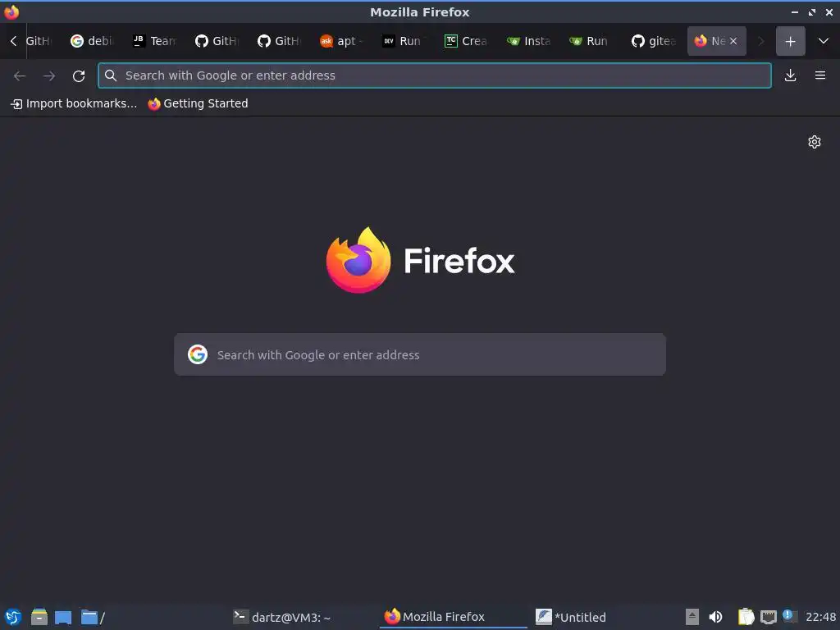Viewport: 840px width, 630px height.
Task: Click the right tab-scroll arrow
Action: pos(760,41)
